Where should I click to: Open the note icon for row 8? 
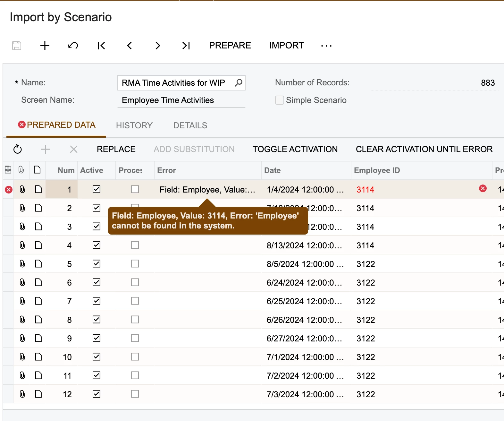38,320
